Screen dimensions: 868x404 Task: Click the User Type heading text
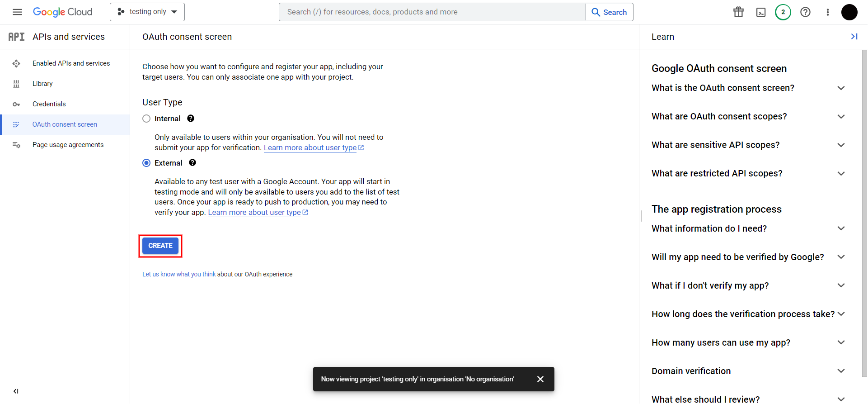tap(162, 102)
